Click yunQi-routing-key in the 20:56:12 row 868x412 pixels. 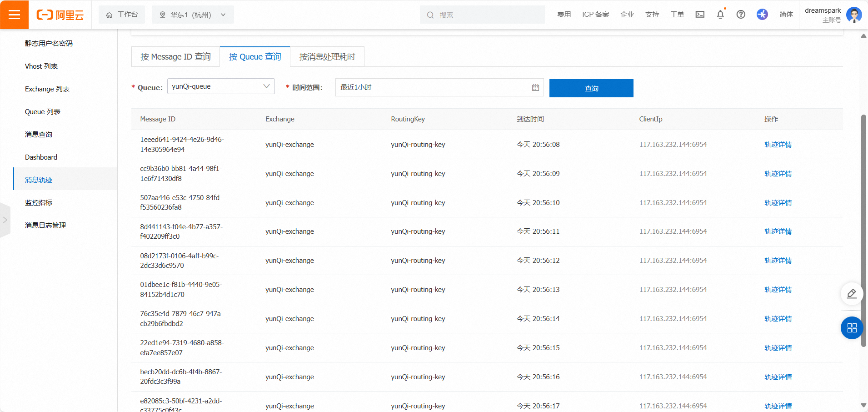pyautogui.click(x=418, y=261)
